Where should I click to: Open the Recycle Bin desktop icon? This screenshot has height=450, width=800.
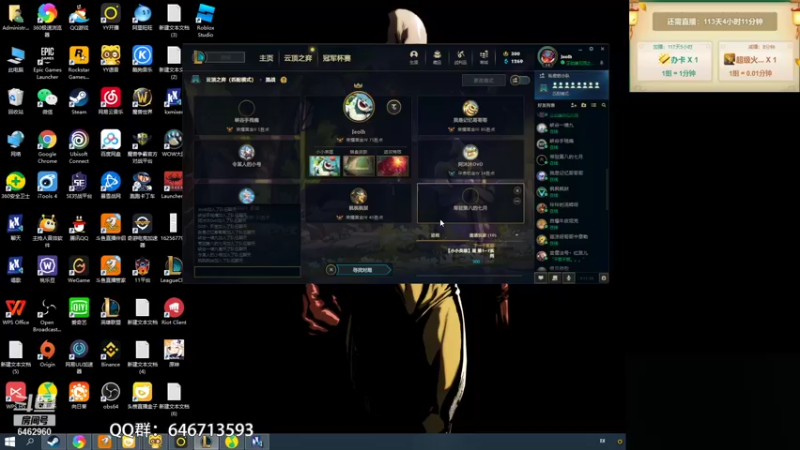(15, 101)
